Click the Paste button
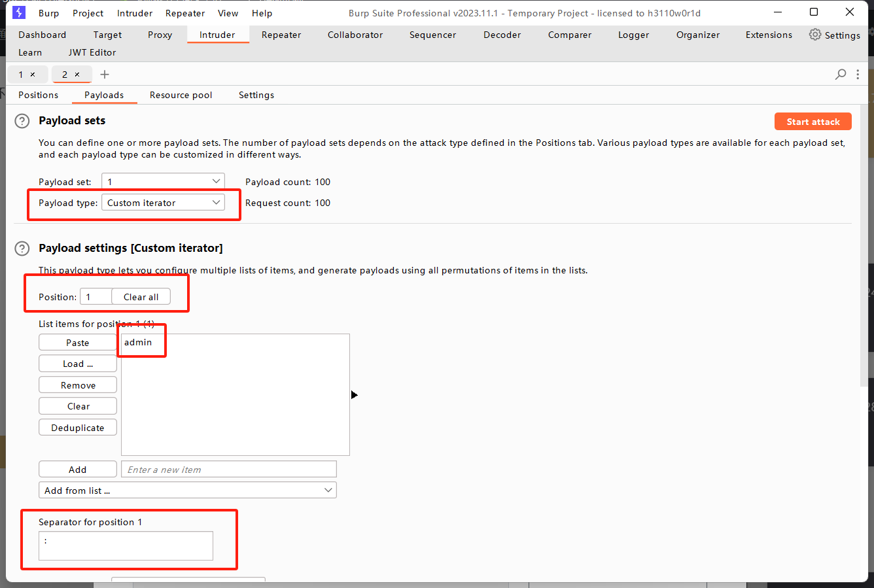The width and height of the screenshot is (874, 588). click(x=78, y=342)
